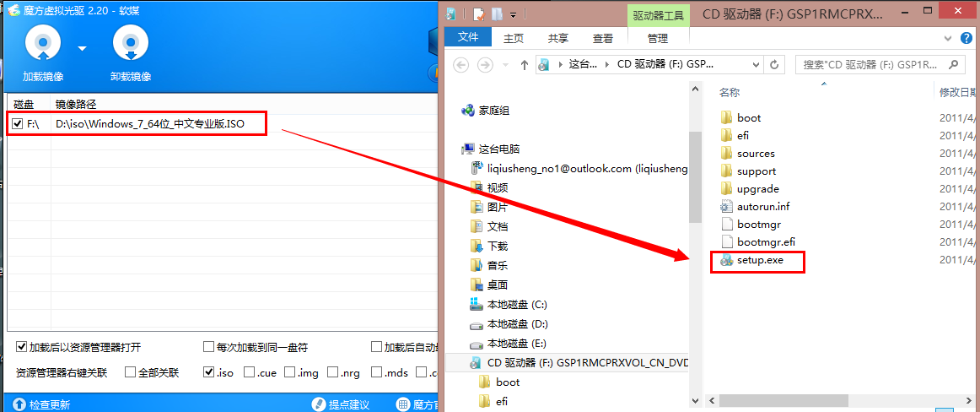Screen dimensions: 980x412
Task: Select 家庭组 in navigation pane
Action: point(486,111)
